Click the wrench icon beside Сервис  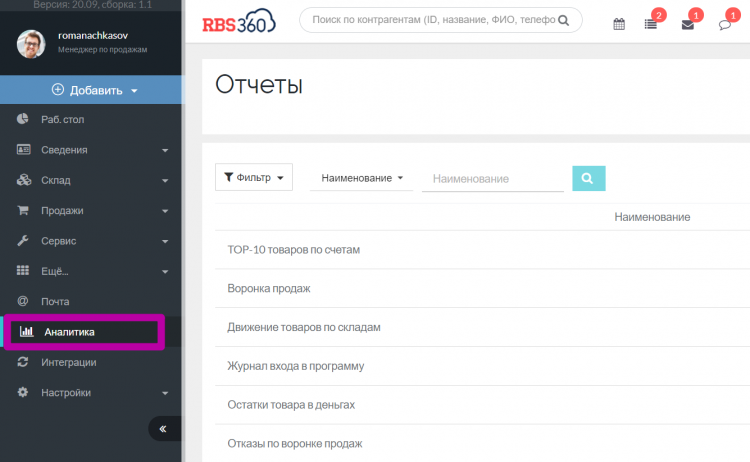pyautogui.click(x=23, y=240)
